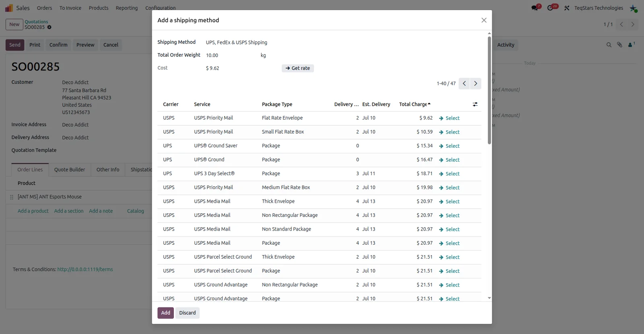644x334 pixels.
Task: Select the Small Flat Rate Box rate
Action: point(449,132)
